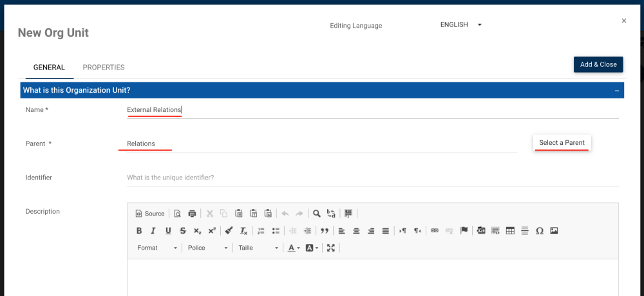Click the Undo arrow icon
This screenshot has width=644, height=296.
pyautogui.click(x=285, y=214)
